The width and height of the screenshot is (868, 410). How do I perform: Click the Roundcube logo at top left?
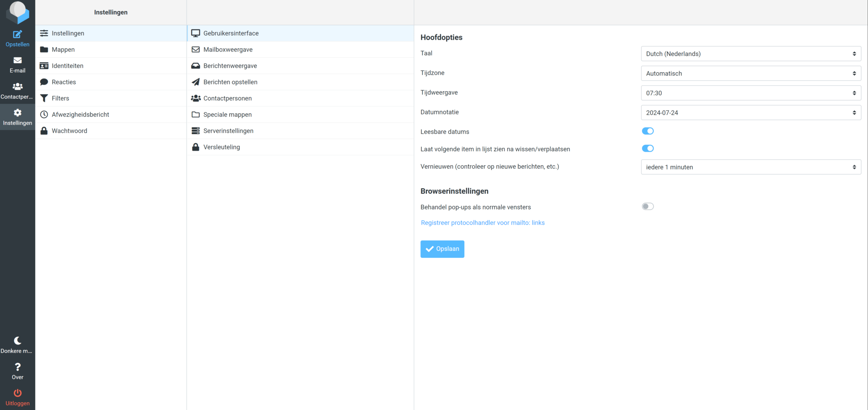(18, 12)
